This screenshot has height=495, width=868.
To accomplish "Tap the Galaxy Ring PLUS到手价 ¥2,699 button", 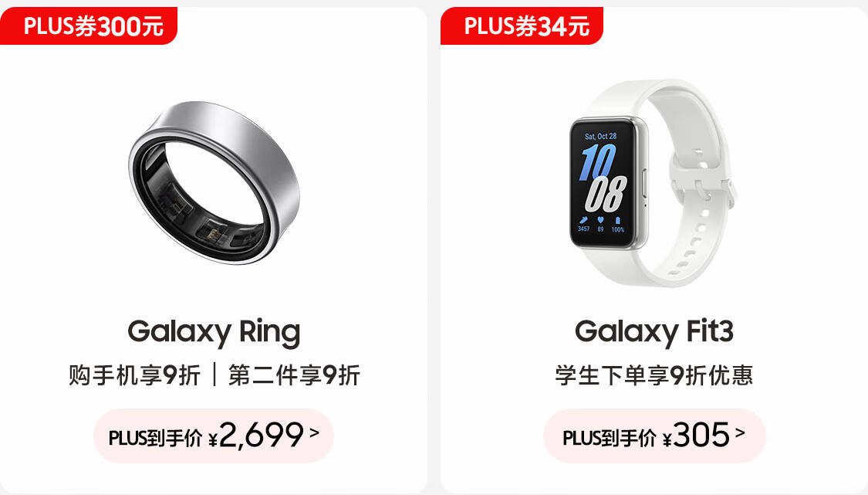I will (214, 436).
